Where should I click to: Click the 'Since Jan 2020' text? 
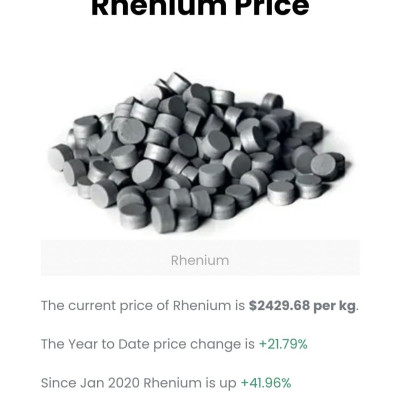90,383
